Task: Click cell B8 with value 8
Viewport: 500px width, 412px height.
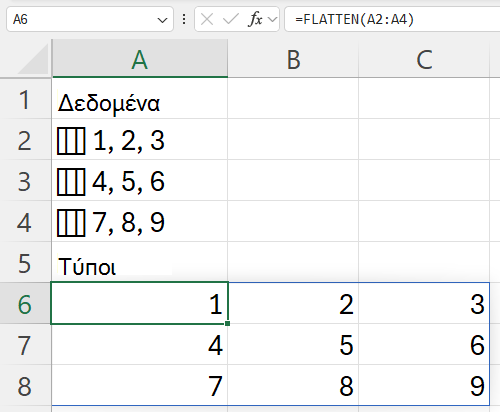Action: point(293,385)
